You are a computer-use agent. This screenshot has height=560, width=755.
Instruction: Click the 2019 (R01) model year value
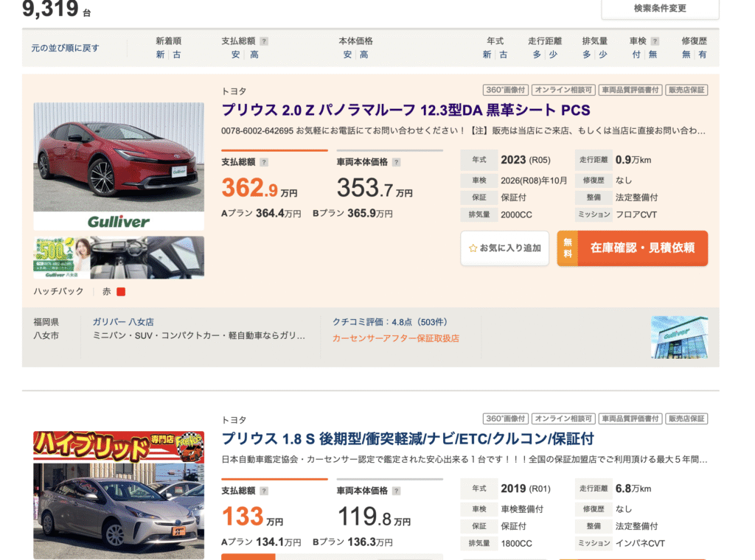click(x=525, y=489)
